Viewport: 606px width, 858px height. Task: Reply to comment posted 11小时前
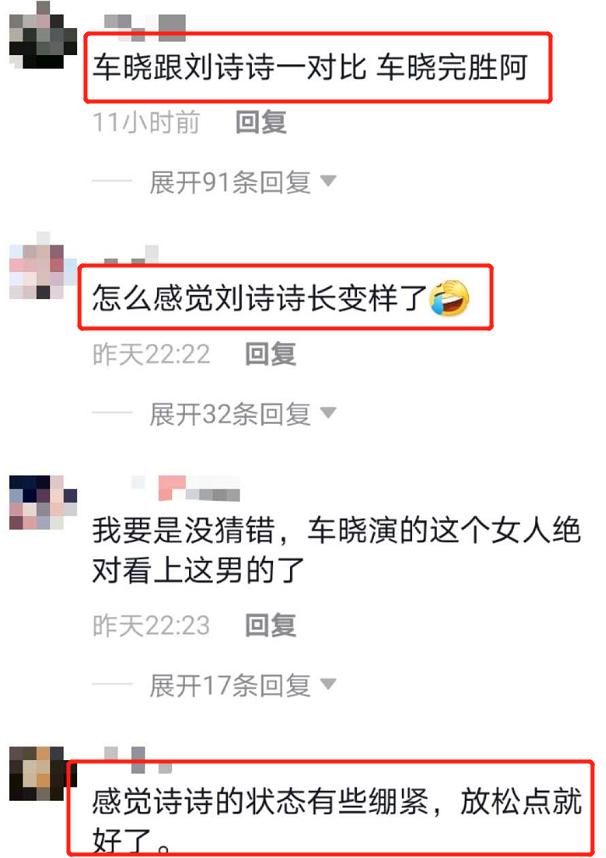[x=261, y=121]
